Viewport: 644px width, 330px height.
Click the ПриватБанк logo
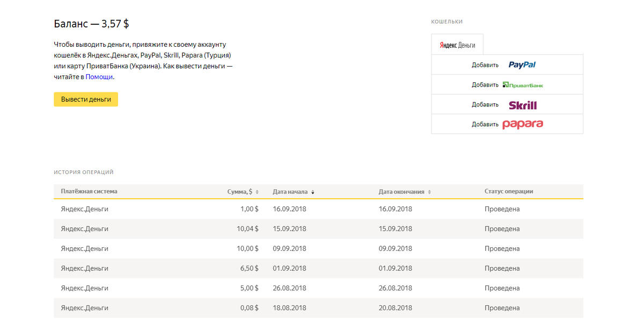click(523, 85)
